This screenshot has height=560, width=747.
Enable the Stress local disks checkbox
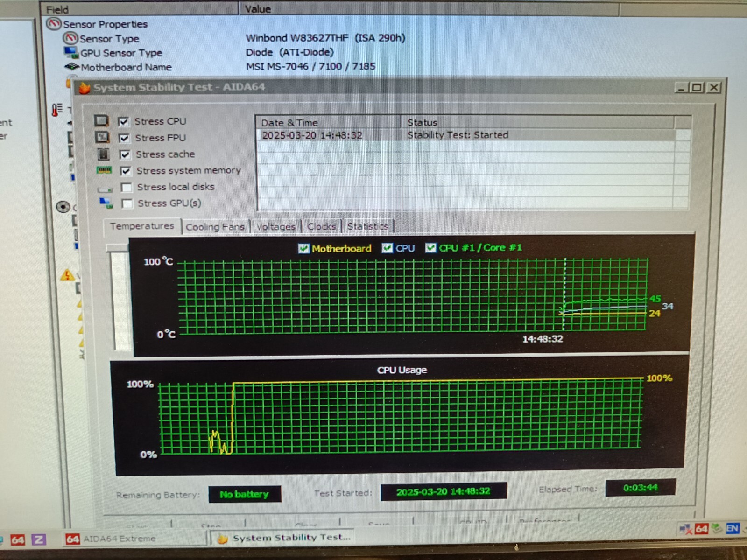(126, 187)
